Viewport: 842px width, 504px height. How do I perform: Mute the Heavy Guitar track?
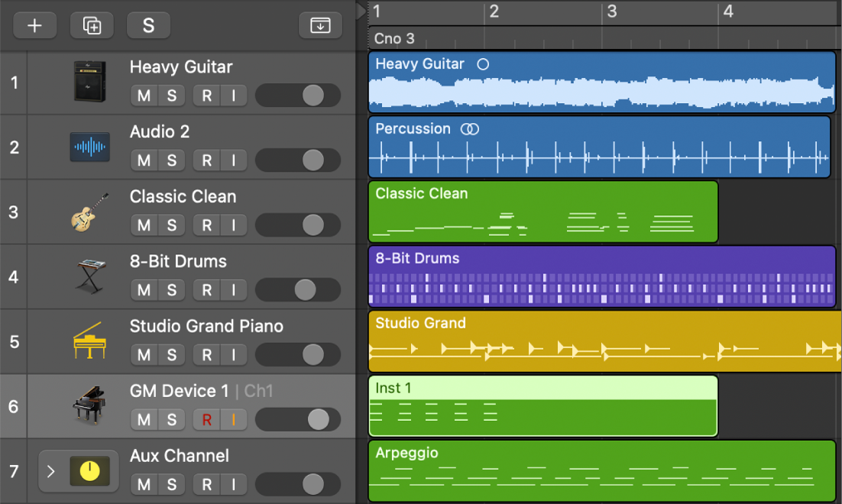(144, 95)
